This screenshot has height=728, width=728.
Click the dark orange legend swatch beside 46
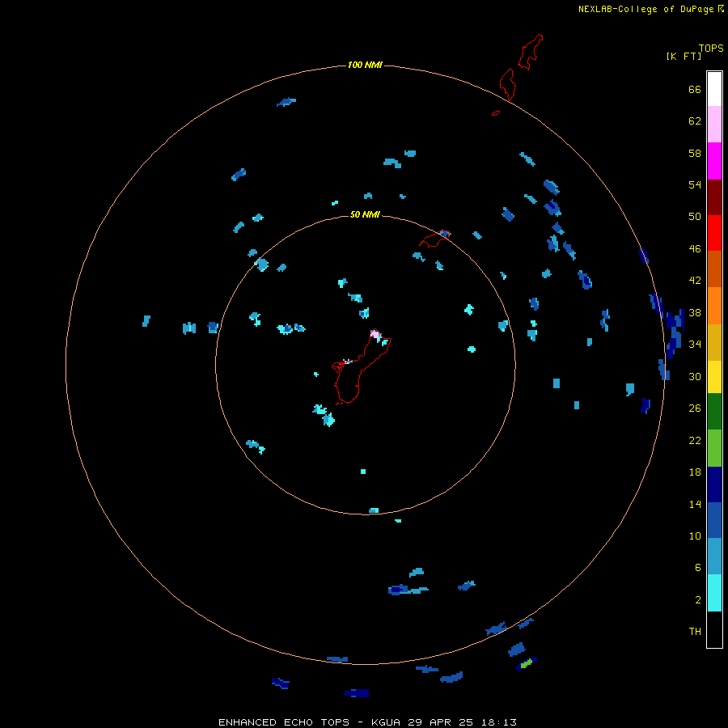click(x=714, y=269)
